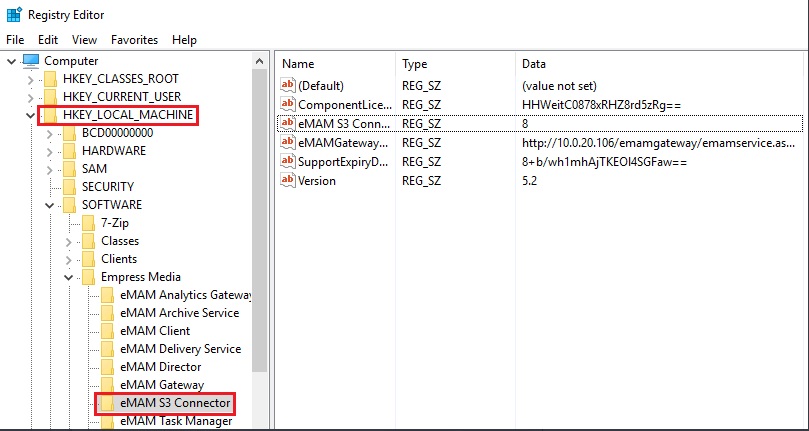Select the Classes key
809x431 pixels.
120,241
